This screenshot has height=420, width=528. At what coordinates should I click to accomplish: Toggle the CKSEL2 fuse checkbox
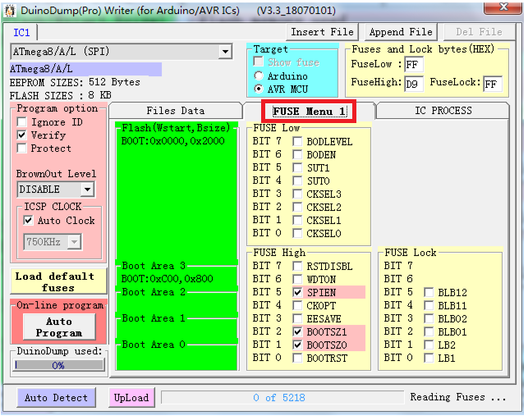tap(297, 207)
